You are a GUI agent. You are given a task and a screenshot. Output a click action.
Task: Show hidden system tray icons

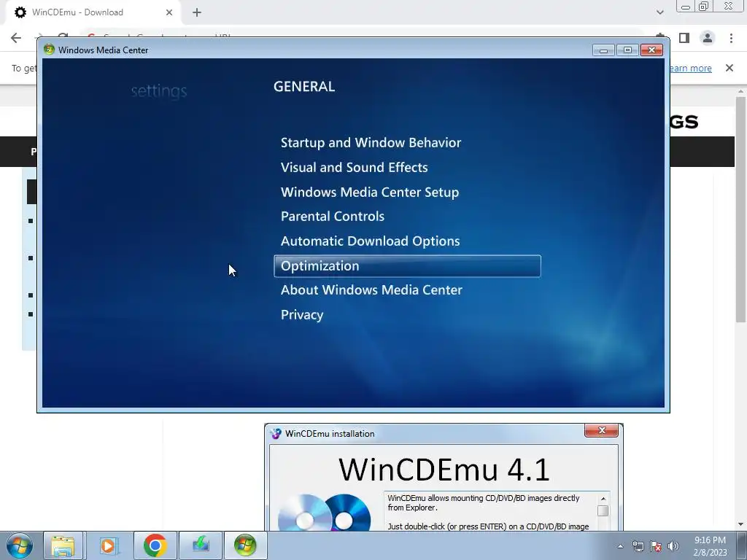click(620, 546)
